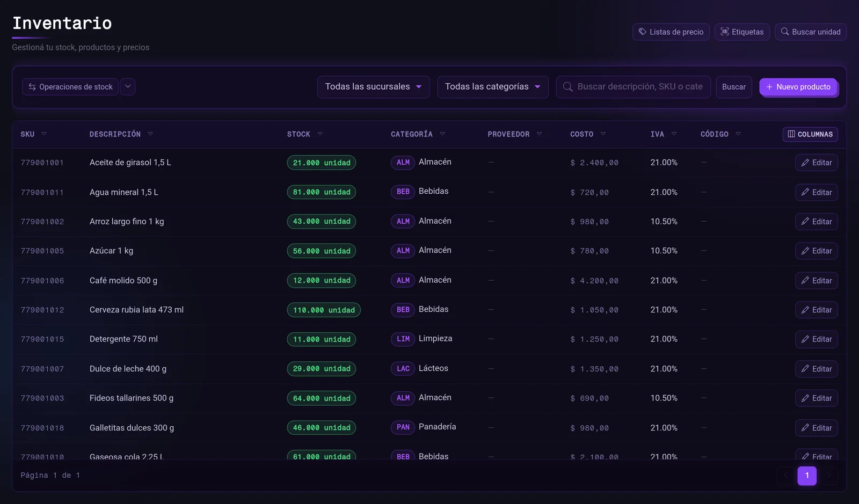859x504 pixels.
Task: Filter by PROVEEDOR column funnel icon
Action: pyautogui.click(x=539, y=134)
